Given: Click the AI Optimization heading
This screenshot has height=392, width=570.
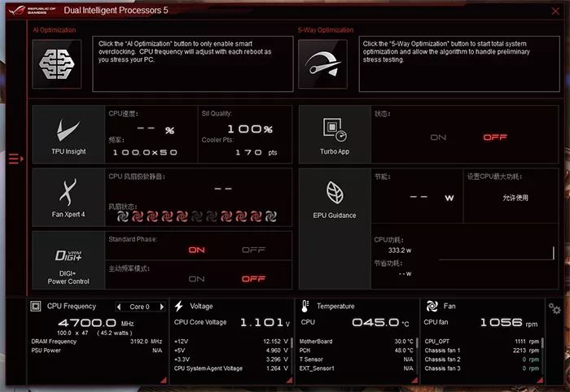Looking at the screenshot, I should [x=55, y=30].
